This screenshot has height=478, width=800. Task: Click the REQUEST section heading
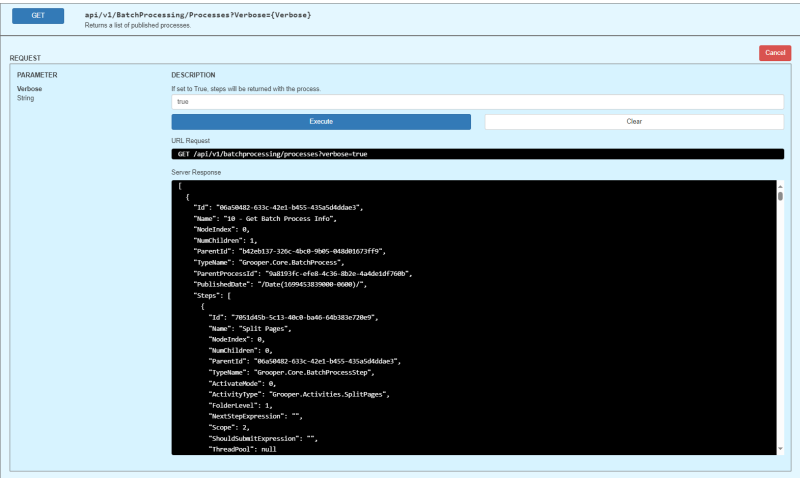tap(25, 58)
